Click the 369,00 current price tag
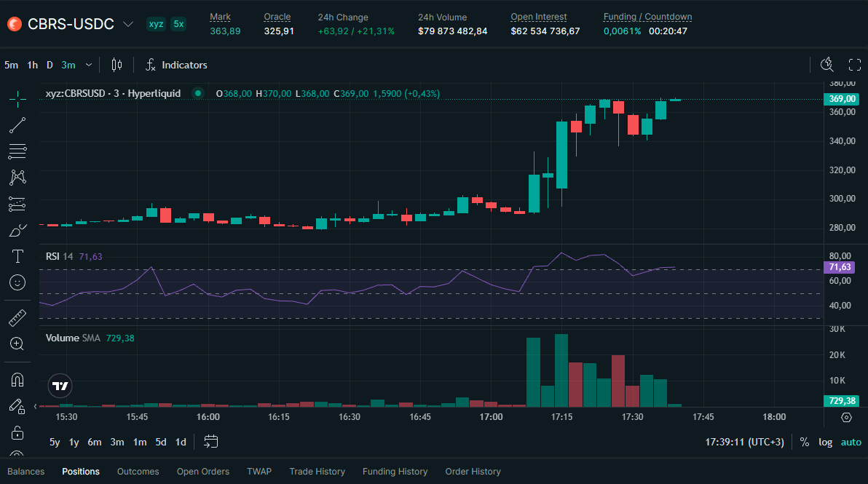Screen dimensions: 868x484 point(842,99)
